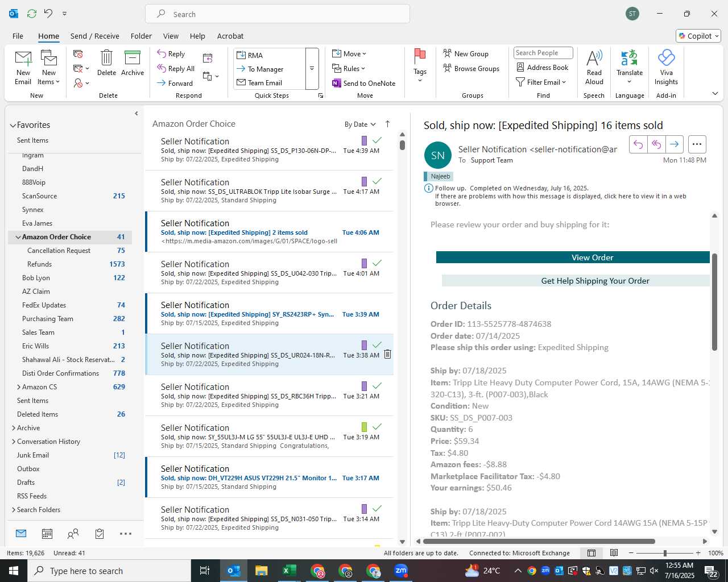This screenshot has height=582, width=728.
Task: Adjust the zoom slider in status bar
Action: [665, 553]
